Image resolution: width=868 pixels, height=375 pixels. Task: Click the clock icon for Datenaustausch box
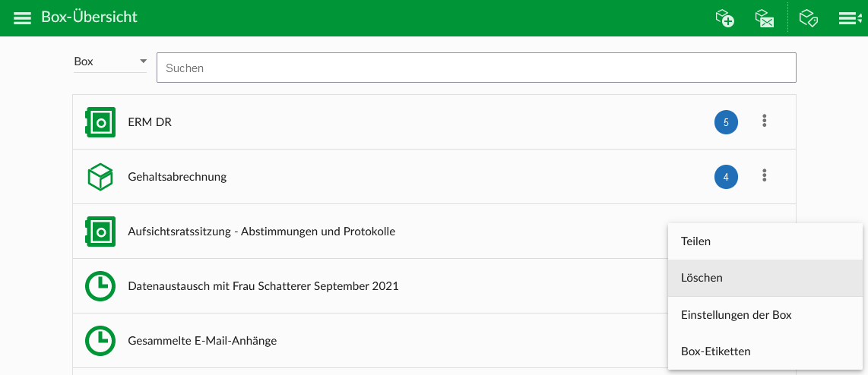100,286
